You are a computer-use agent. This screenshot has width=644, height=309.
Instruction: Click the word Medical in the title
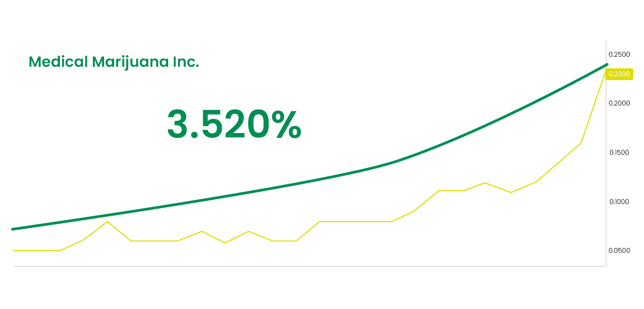click(58, 62)
